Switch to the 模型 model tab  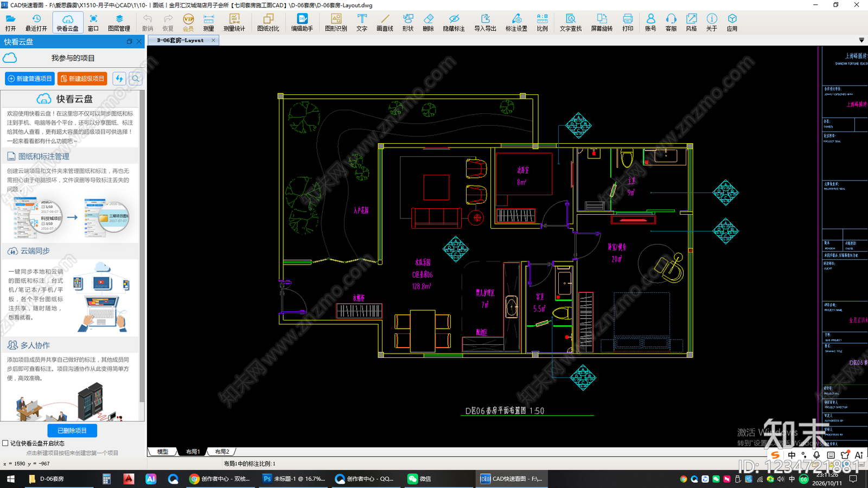coord(163,451)
